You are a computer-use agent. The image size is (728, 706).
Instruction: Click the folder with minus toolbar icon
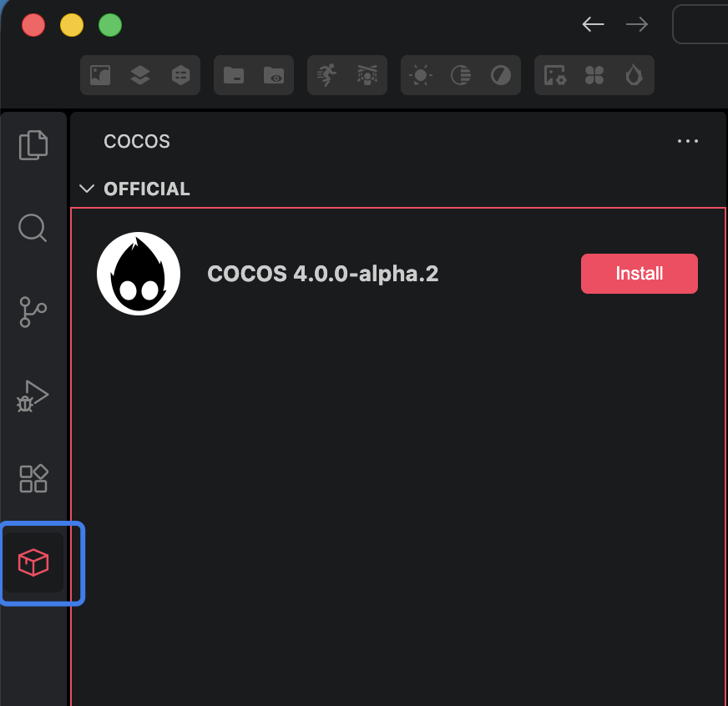(234, 75)
